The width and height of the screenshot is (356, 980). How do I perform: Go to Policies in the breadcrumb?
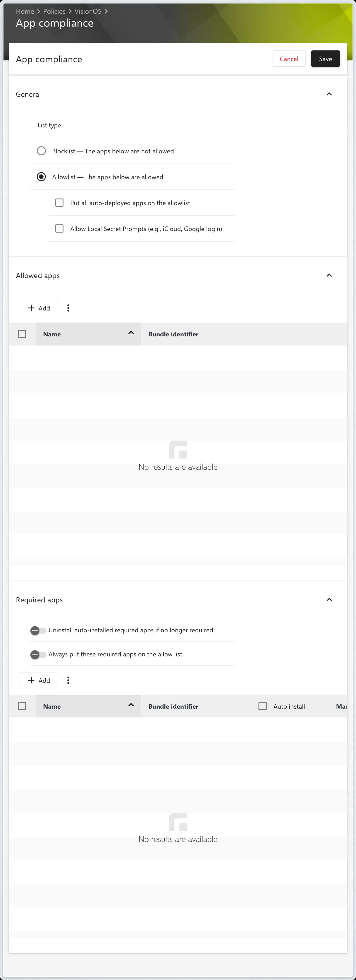coord(54,11)
